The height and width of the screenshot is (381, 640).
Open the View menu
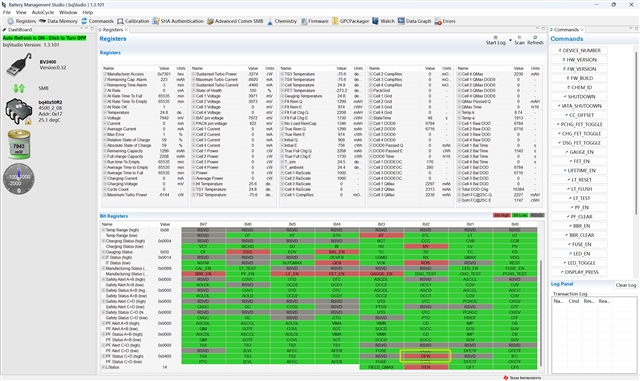(21, 13)
